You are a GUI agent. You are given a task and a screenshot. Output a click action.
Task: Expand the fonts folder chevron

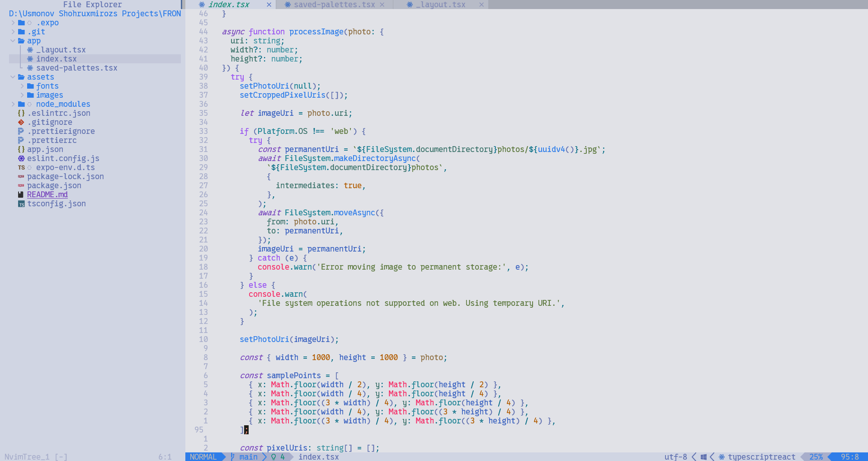coord(22,86)
